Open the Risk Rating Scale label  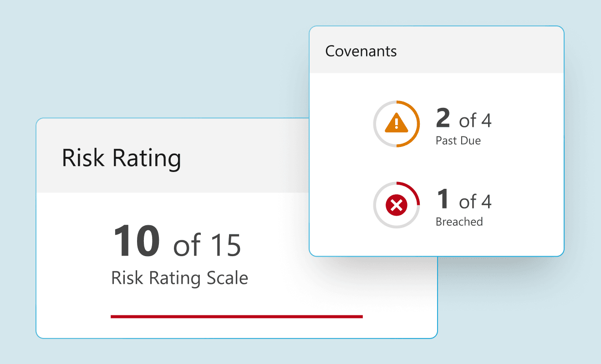tap(180, 278)
